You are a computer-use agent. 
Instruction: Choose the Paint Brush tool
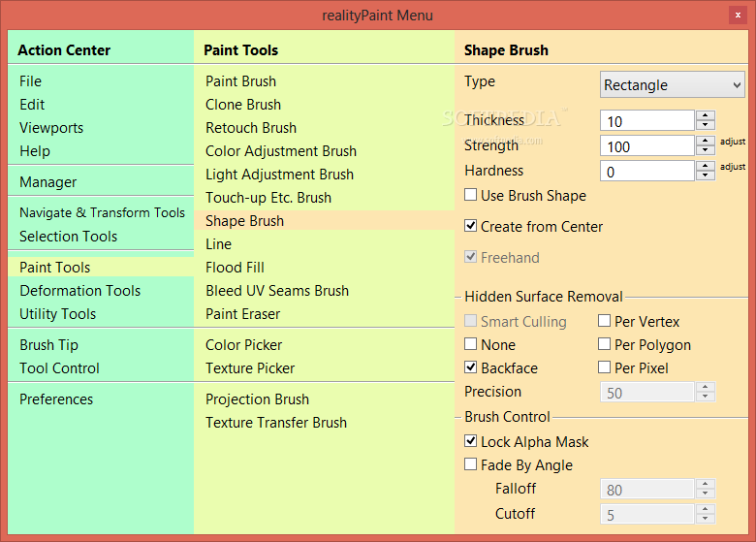[240, 81]
